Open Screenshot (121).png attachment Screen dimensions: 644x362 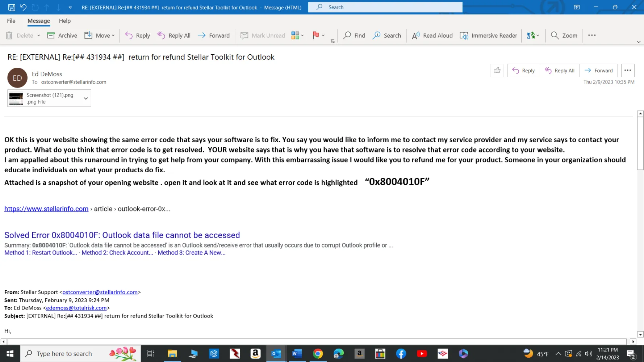[x=44, y=98]
